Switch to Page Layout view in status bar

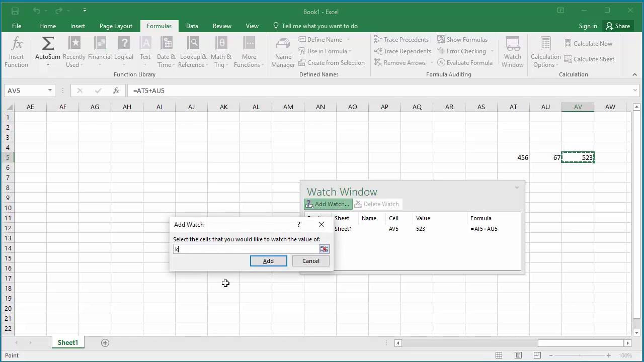[x=518, y=355]
